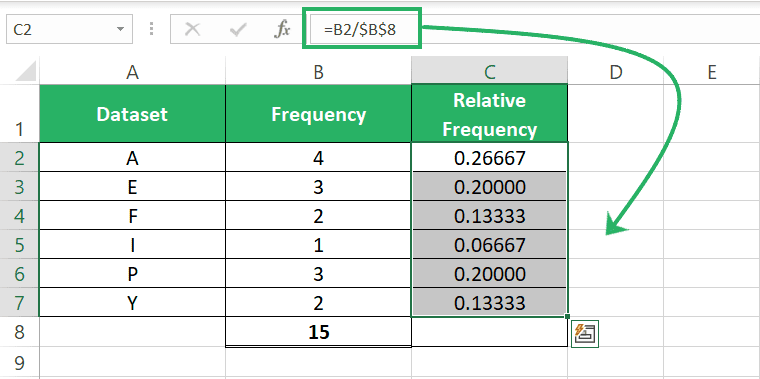Image resolution: width=760 pixels, height=379 pixels.
Task: Select the cell containing dataset I
Action: click(132, 245)
